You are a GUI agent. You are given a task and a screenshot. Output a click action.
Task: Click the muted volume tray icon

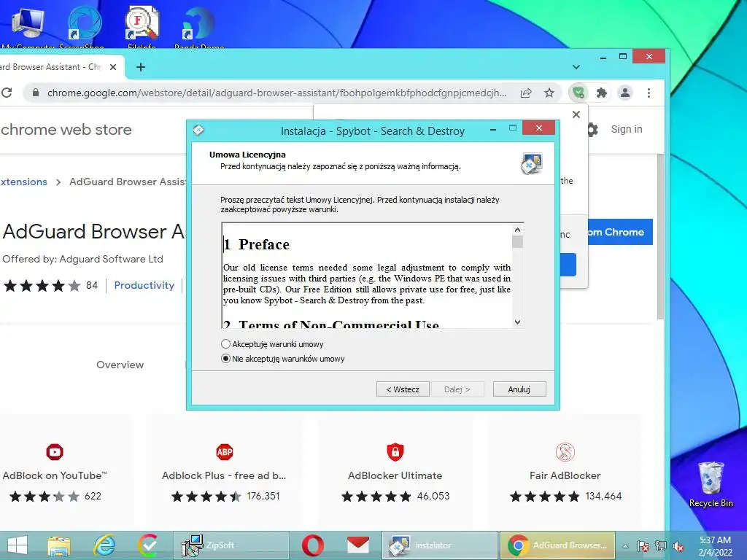pyautogui.click(x=678, y=546)
